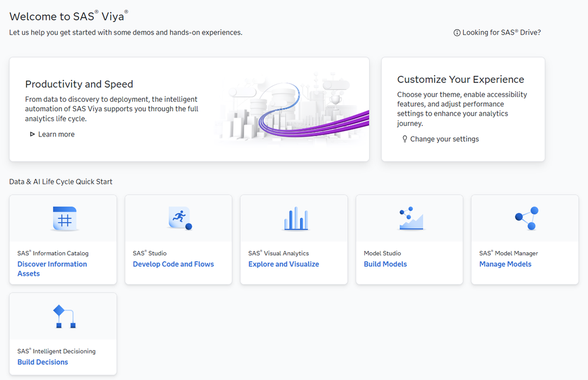
Task: Click the SAS Visual Analytics label
Action: [x=278, y=254]
